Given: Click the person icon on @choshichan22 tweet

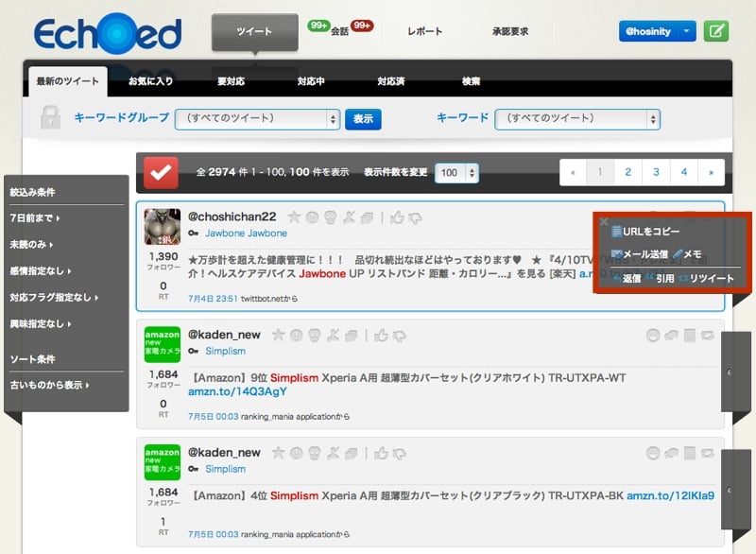Looking at the screenshot, I should coord(349,218).
